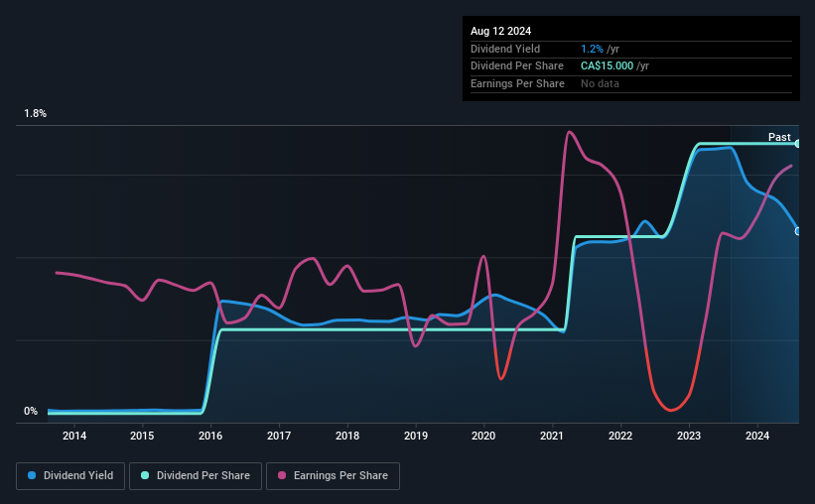Click the Aug 12 2024 tooltip date header
This screenshot has height=504, width=815.
tap(500, 31)
